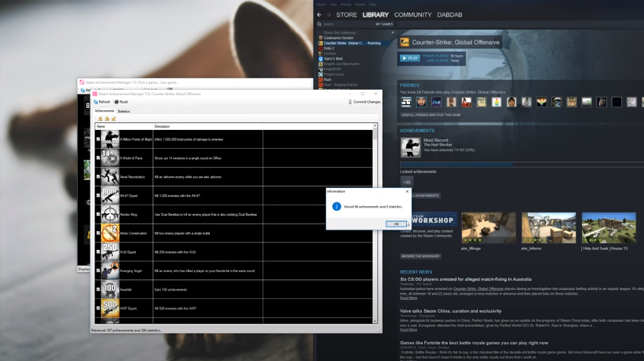The image size is (644, 361).
Task: Click Commit Changes in Achievement Manager
Action: pyautogui.click(x=364, y=102)
